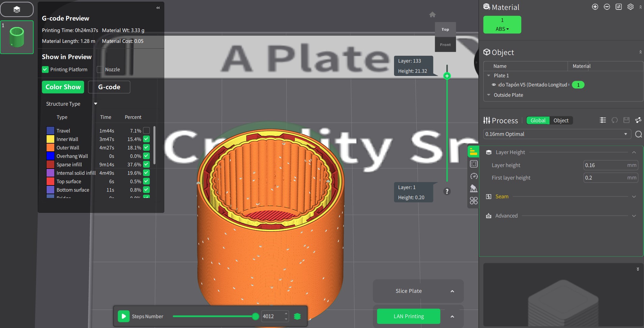
Task: Click the Layer height input field
Action: [611, 165]
